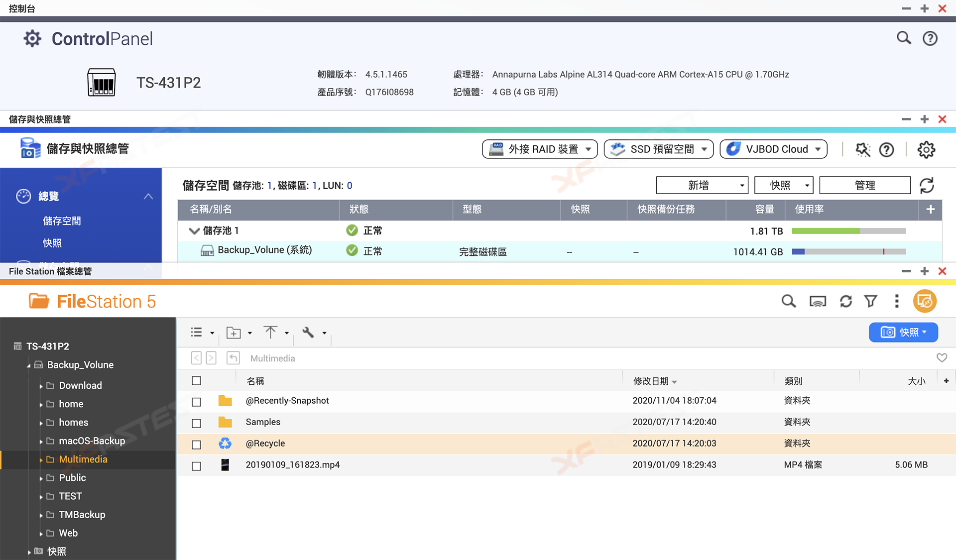The height and width of the screenshot is (560, 956).
Task: Click the ControlPanel gear logo icon
Action: pos(32,38)
